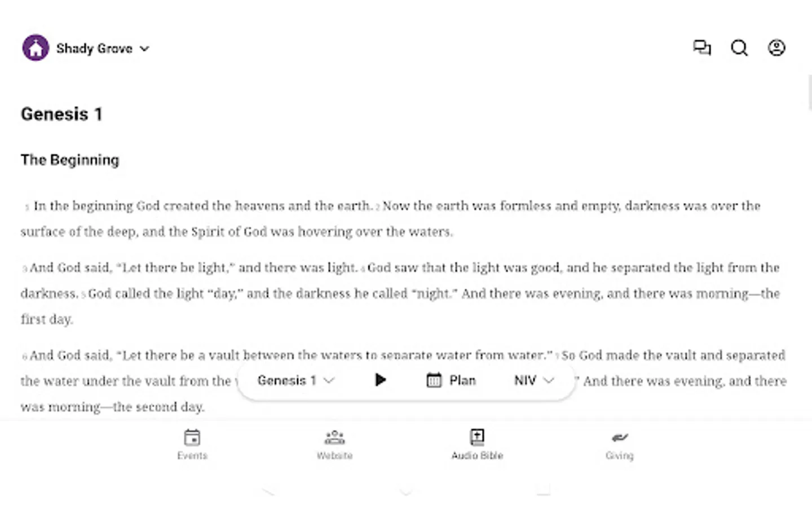The image size is (812, 508).
Task: Open the Events tab
Action: [192, 445]
